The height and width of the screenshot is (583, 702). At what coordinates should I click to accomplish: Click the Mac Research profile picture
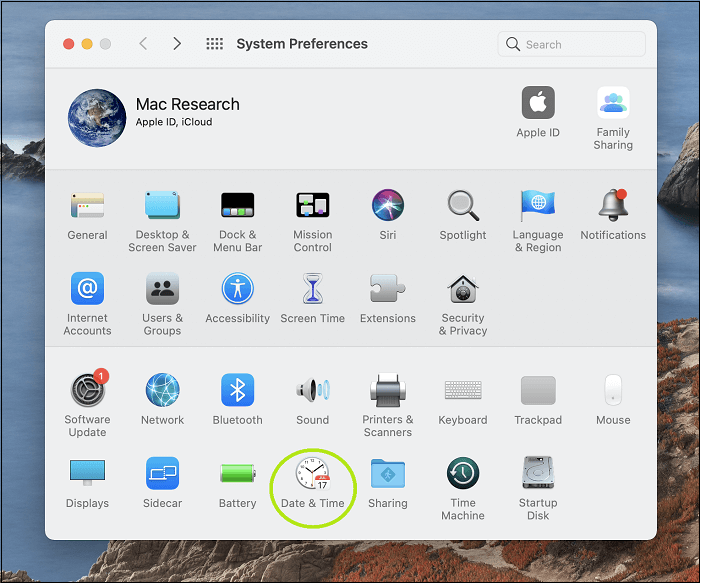[97, 118]
